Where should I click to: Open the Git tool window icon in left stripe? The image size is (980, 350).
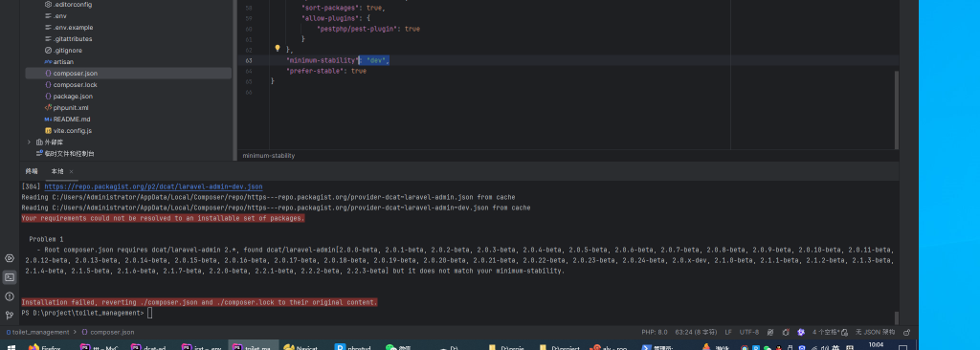coord(10,315)
